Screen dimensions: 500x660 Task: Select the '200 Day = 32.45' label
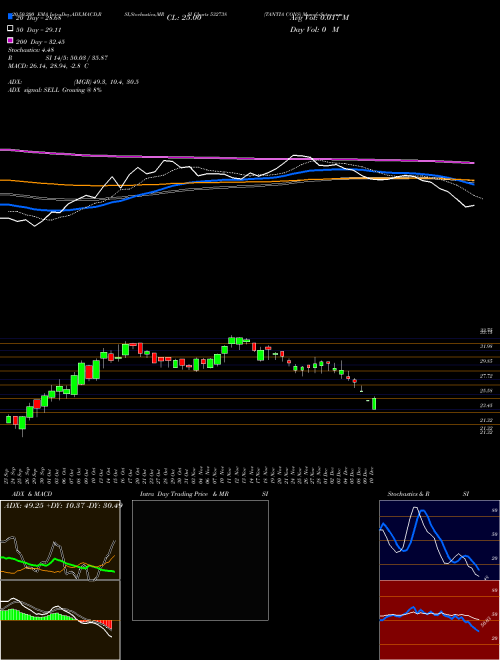[40, 42]
